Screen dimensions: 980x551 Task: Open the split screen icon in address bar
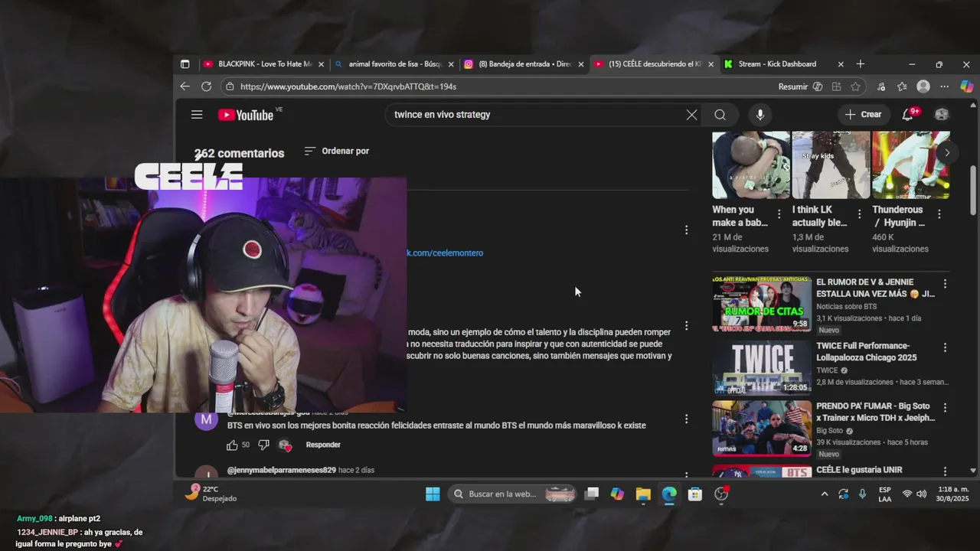(836, 86)
